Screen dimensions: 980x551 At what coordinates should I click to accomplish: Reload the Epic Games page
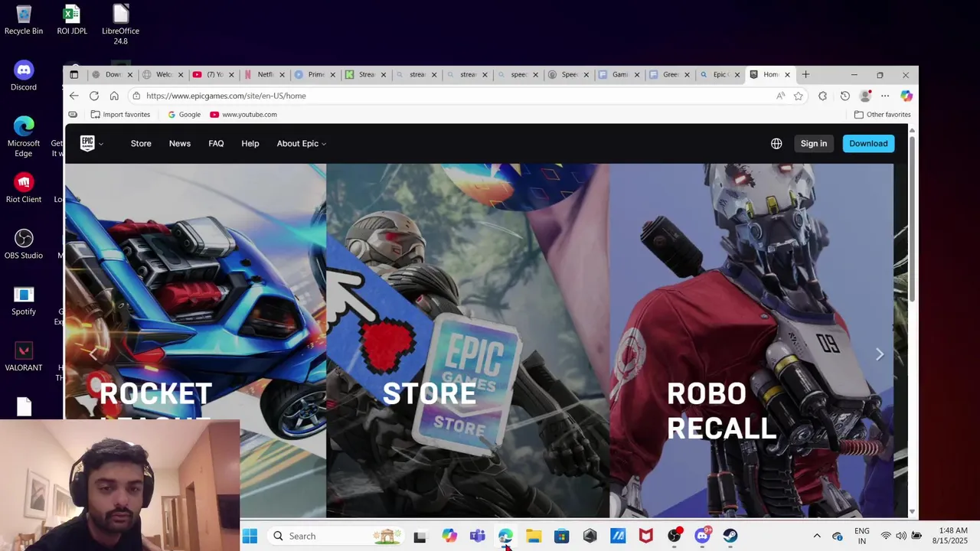click(94, 96)
